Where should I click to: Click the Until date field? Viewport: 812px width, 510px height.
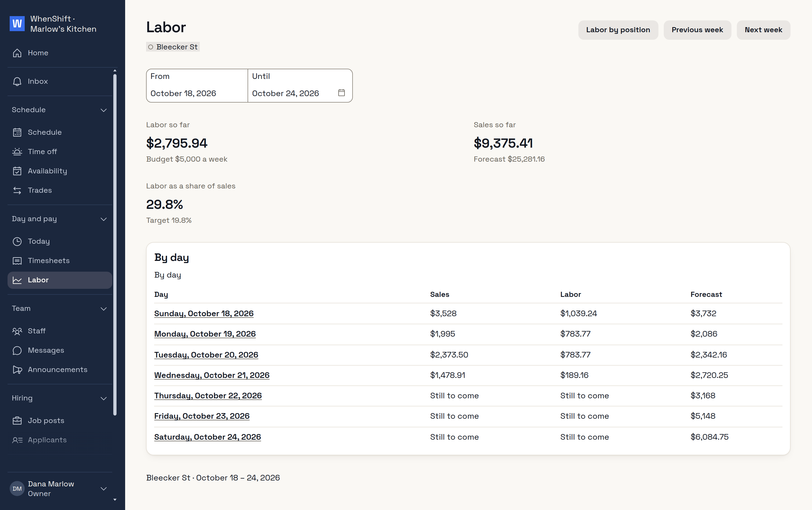[300, 86]
